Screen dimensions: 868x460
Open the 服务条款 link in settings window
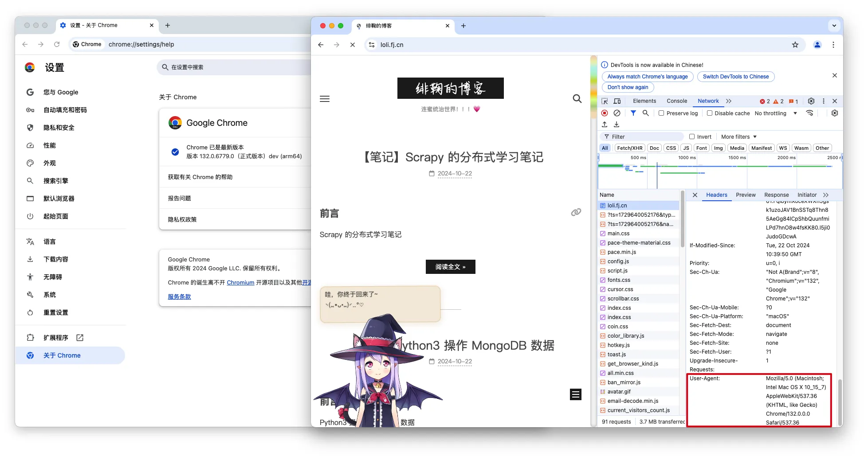[179, 296]
